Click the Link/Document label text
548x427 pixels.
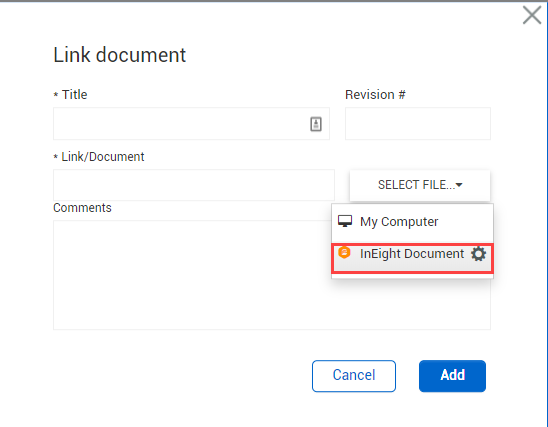[x=103, y=157]
